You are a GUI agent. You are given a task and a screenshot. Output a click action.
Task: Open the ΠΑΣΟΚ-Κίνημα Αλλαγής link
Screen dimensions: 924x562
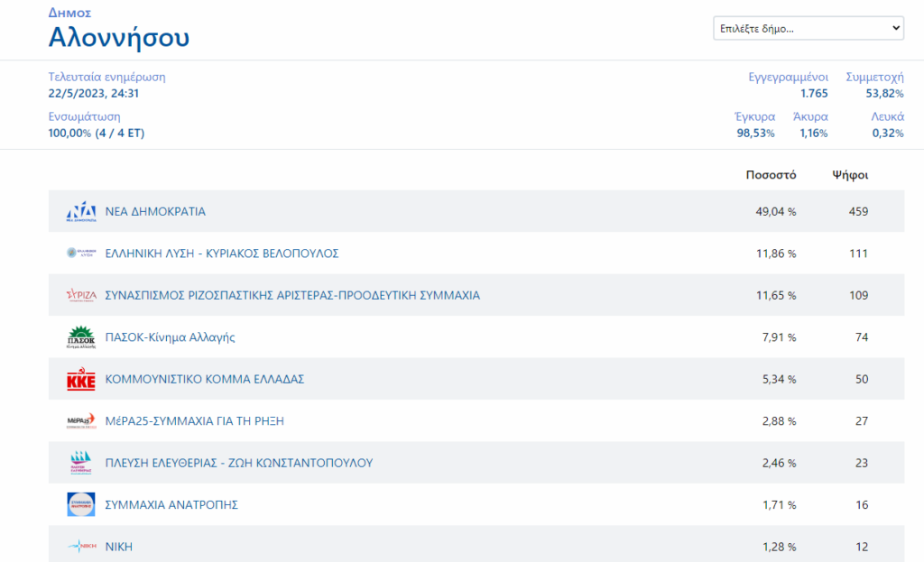170,337
